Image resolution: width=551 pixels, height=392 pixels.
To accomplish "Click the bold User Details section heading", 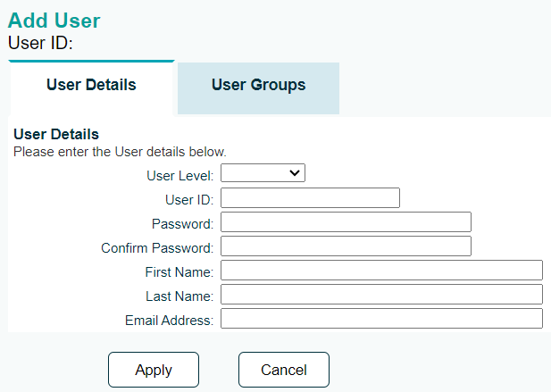I will point(56,134).
